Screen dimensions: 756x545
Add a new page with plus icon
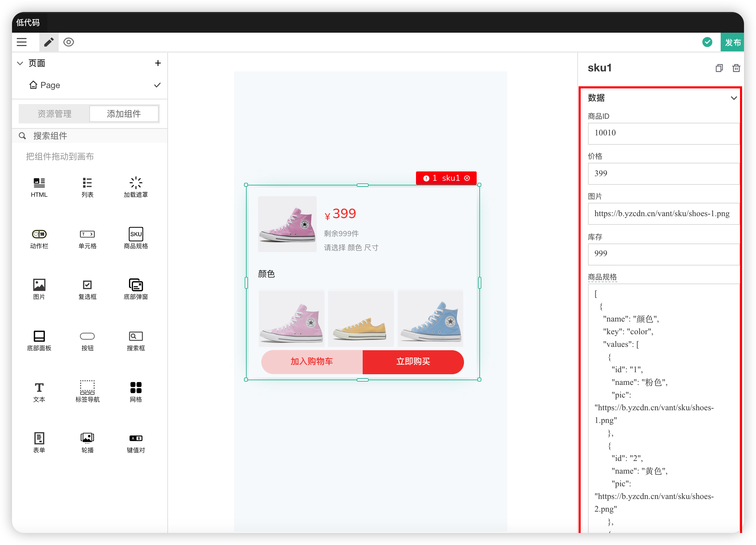158,63
